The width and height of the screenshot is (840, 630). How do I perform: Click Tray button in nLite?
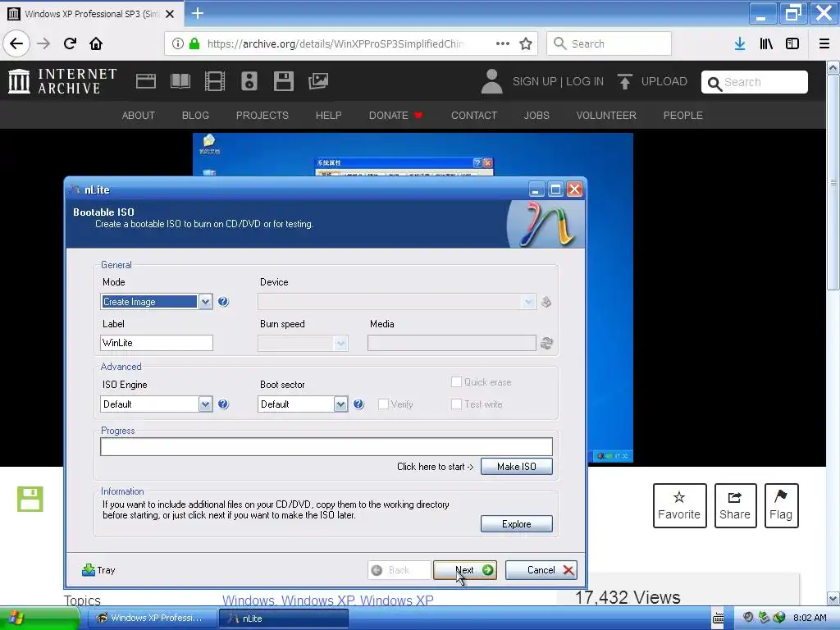coord(98,570)
